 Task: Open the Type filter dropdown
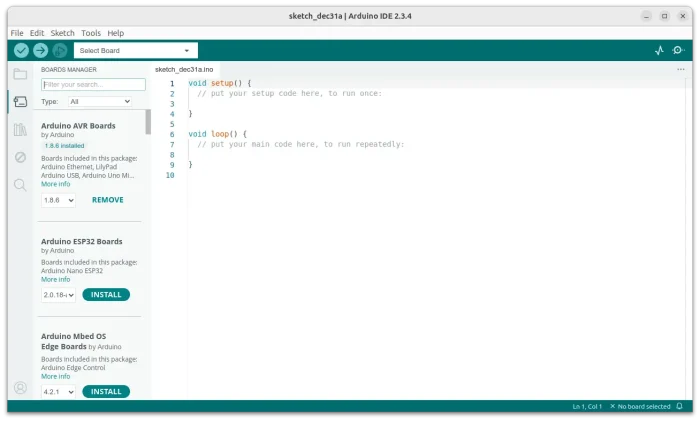coord(100,102)
